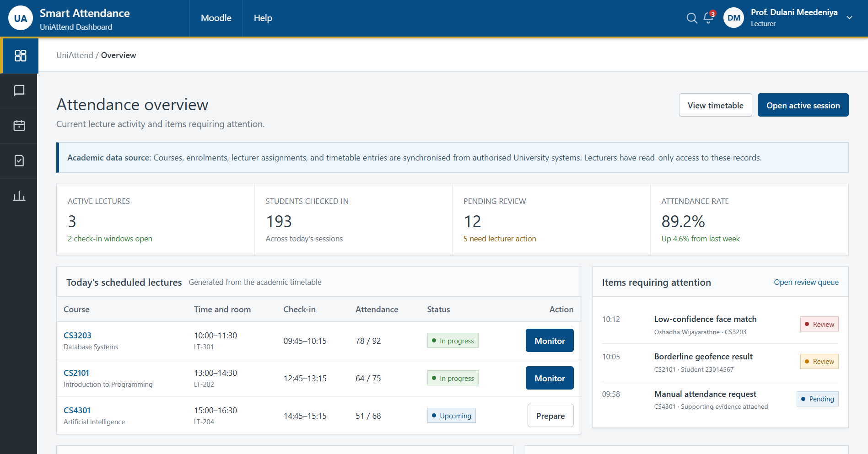Click Oshadha Wijayarathne · CS3203 subtext
Viewport: 868px width, 454px height.
point(700,332)
